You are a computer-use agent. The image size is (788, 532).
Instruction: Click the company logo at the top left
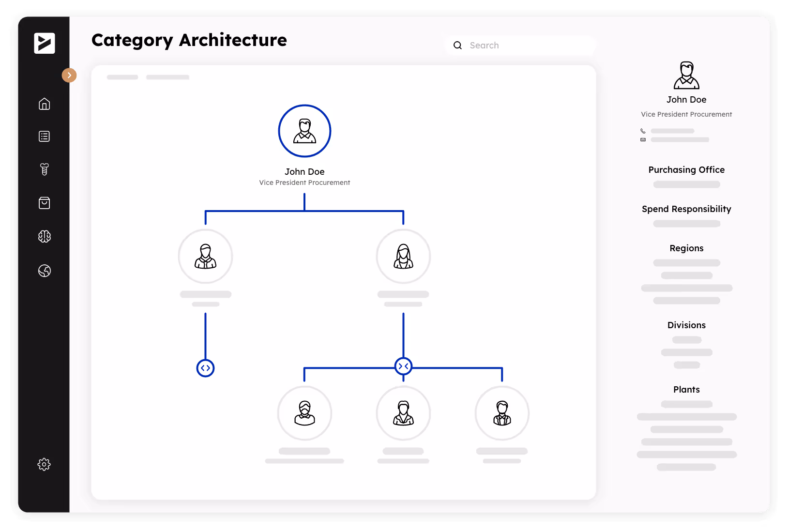pos(44,44)
